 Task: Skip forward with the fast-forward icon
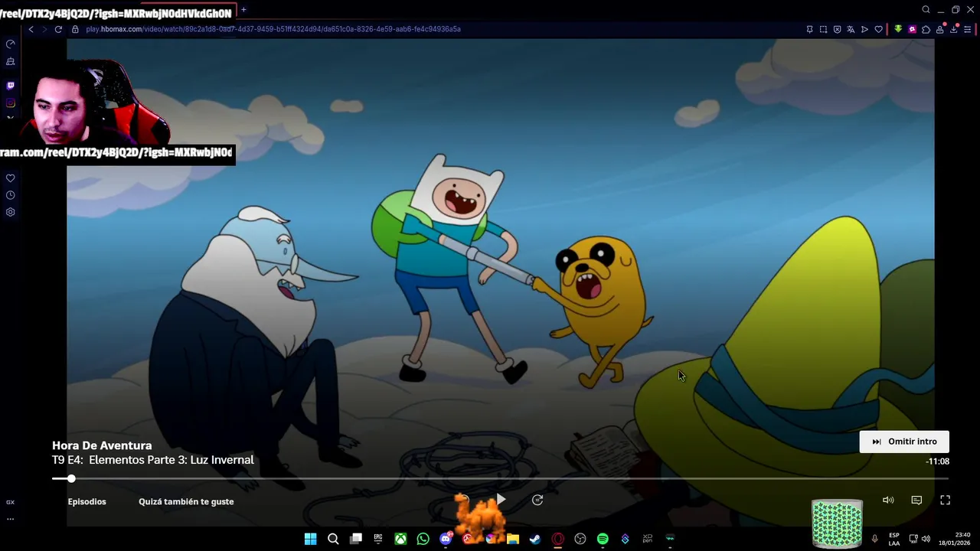coord(537,500)
